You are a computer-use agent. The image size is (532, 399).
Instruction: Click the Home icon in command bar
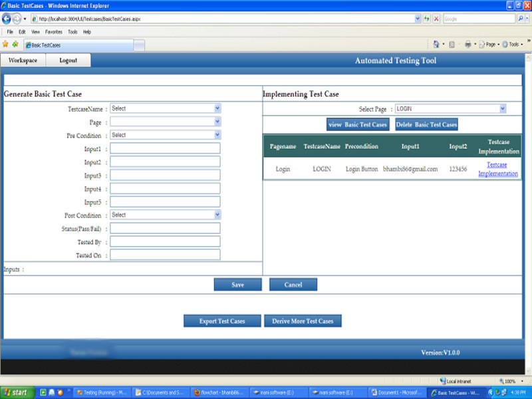[x=436, y=45]
